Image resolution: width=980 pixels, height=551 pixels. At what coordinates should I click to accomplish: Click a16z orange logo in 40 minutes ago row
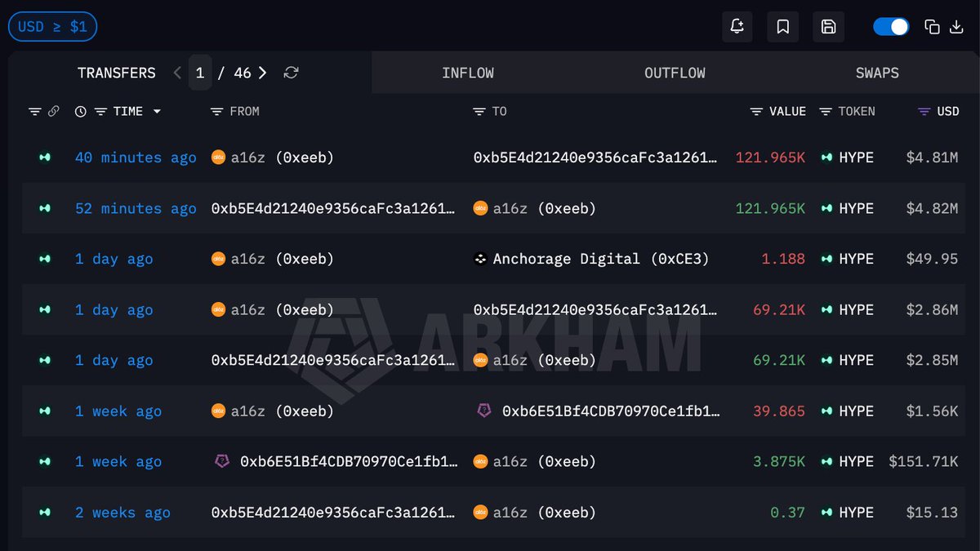pyautogui.click(x=218, y=158)
